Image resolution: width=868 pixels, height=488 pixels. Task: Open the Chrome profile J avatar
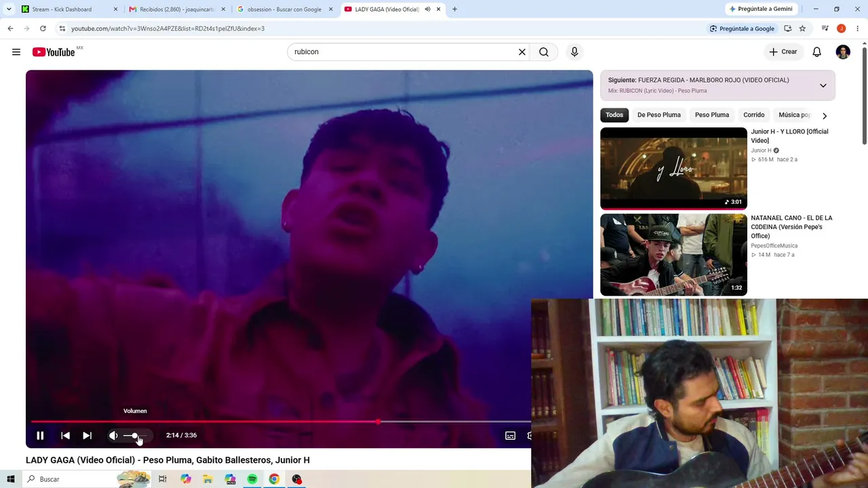point(841,28)
